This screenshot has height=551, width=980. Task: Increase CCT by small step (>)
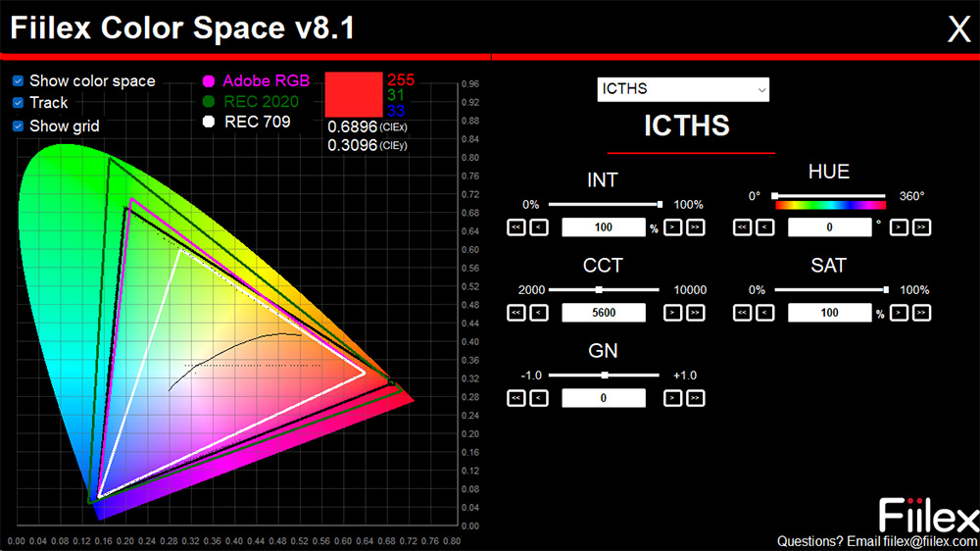coord(672,313)
